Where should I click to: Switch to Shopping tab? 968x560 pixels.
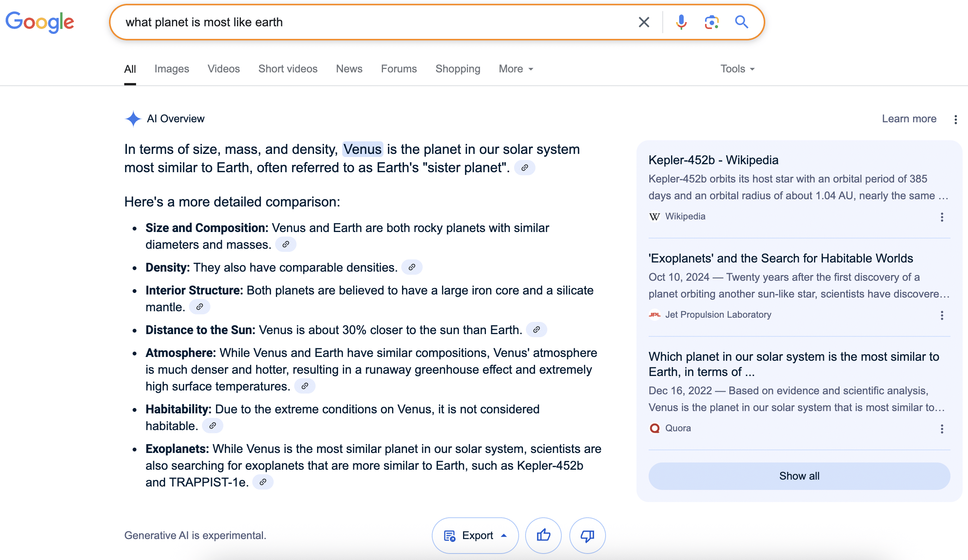pyautogui.click(x=457, y=69)
